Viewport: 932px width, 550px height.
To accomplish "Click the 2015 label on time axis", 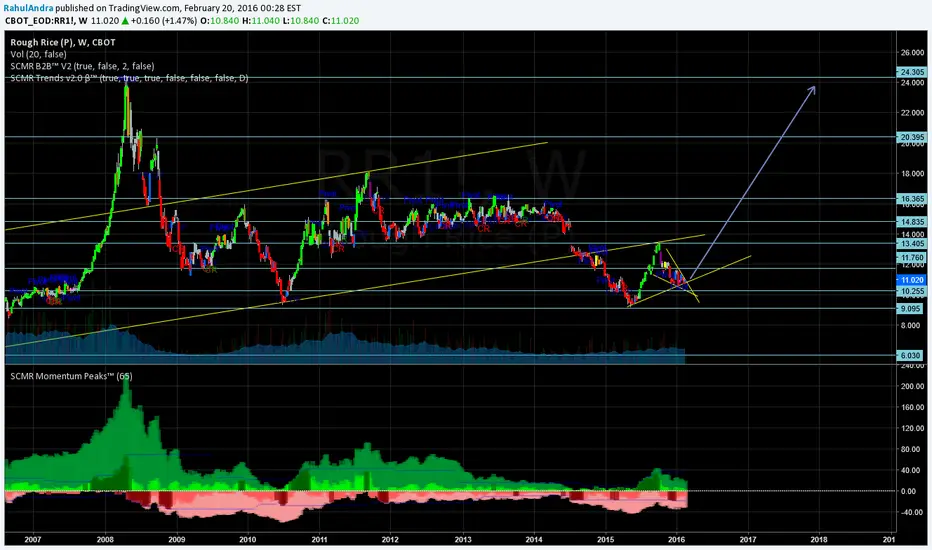I will pos(605,539).
